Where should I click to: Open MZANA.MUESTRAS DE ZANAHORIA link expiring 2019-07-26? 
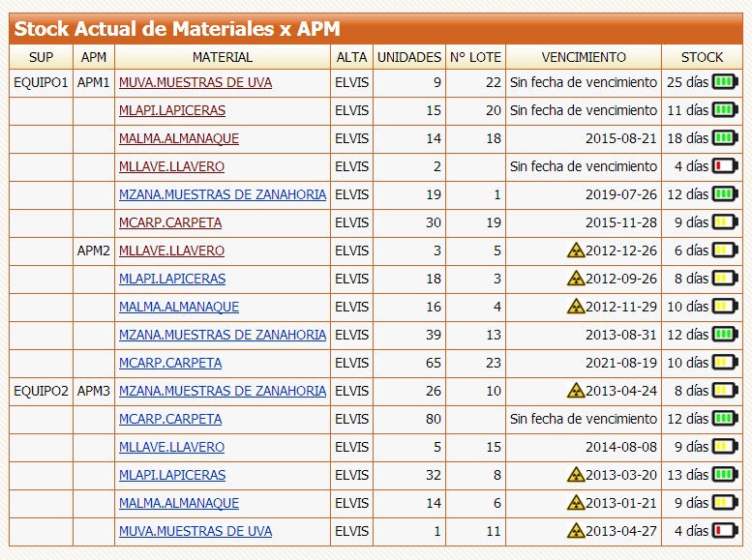point(223,194)
